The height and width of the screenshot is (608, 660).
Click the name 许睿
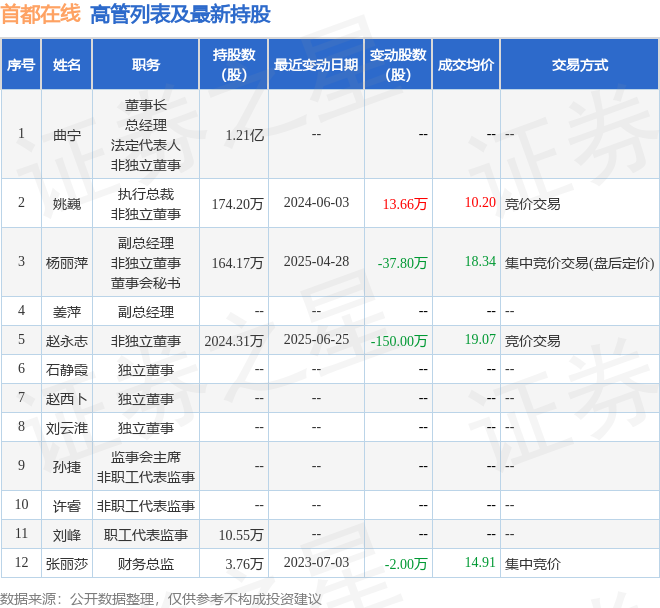pyautogui.click(x=67, y=506)
